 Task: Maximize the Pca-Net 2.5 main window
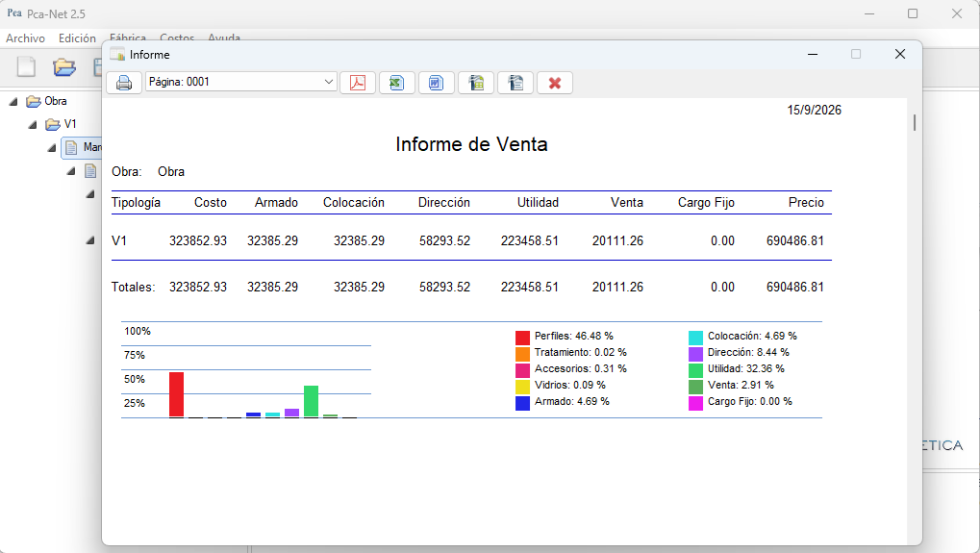[x=913, y=13]
